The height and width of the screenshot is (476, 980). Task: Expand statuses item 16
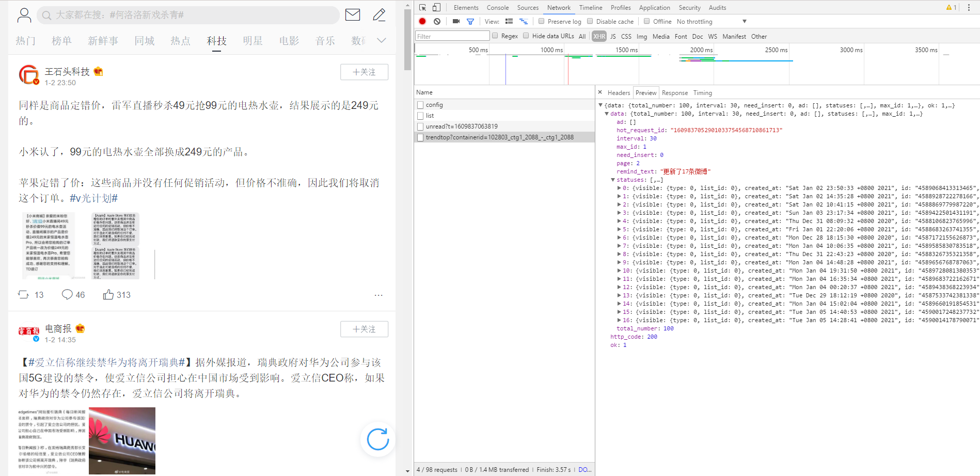click(619, 320)
